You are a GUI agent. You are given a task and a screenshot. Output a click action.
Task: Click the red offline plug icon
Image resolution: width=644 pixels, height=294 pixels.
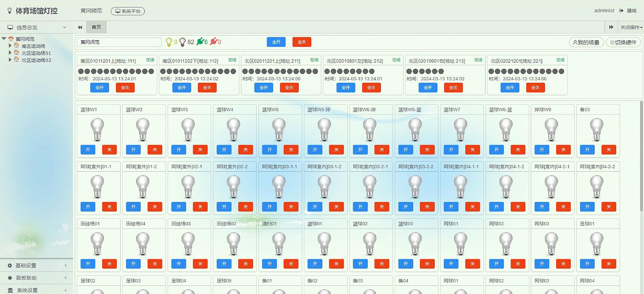213,42
